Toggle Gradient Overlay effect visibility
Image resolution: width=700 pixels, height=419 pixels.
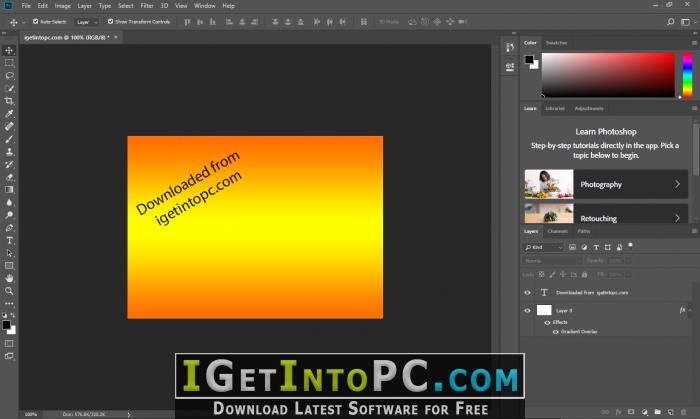tap(555, 332)
